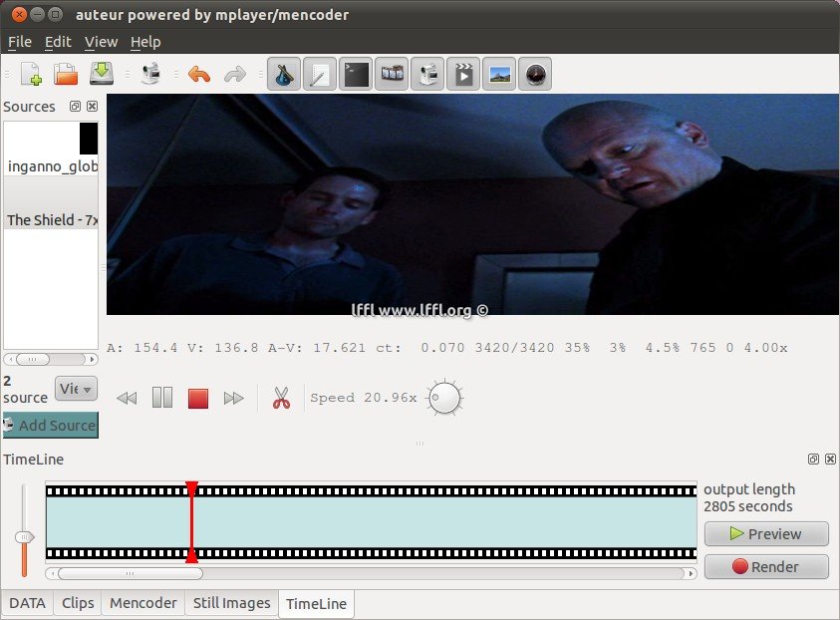
Task: Pause the video playback
Action: (162, 398)
